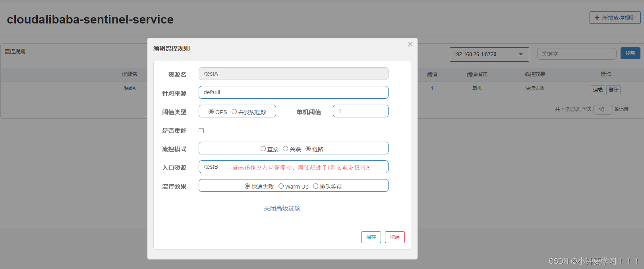Click the 流控规则 panel heading

tap(15, 51)
